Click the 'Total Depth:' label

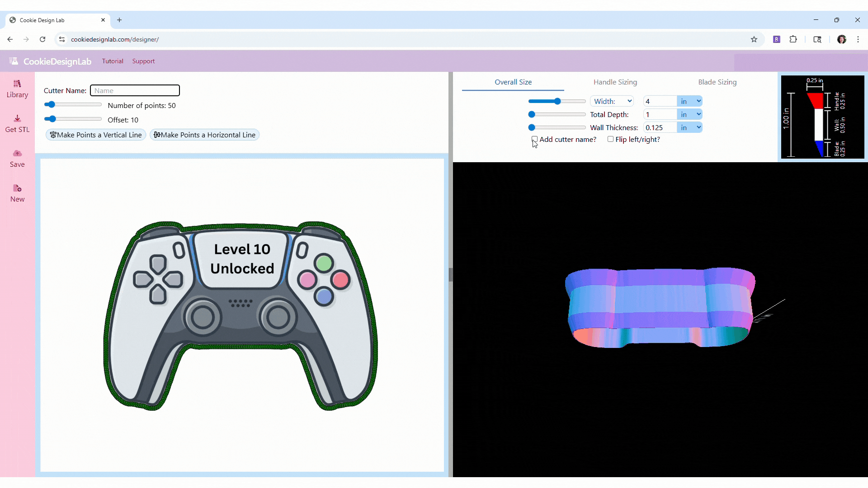[609, 114]
